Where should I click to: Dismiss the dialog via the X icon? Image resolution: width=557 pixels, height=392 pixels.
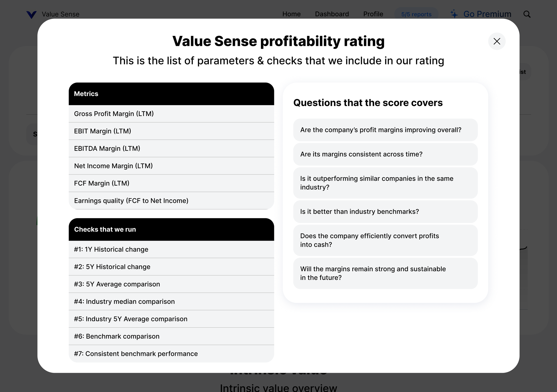pyautogui.click(x=497, y=41)
